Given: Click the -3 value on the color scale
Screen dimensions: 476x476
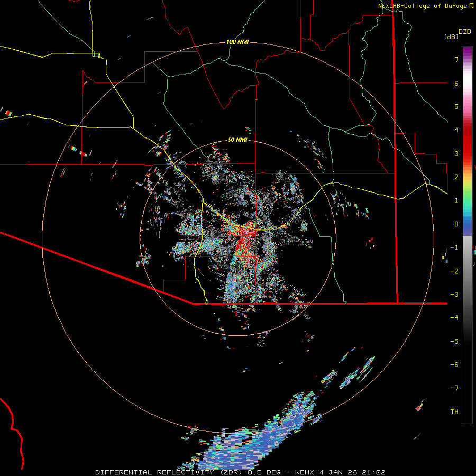Looking at the screenshot, I should [454, 295].
